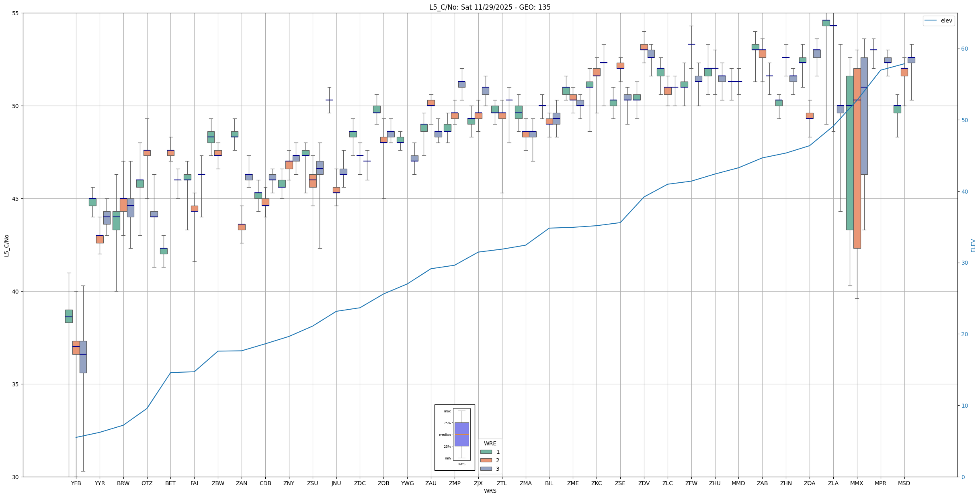
Task: Click the WRE legend title
Action: pos(490,443)
